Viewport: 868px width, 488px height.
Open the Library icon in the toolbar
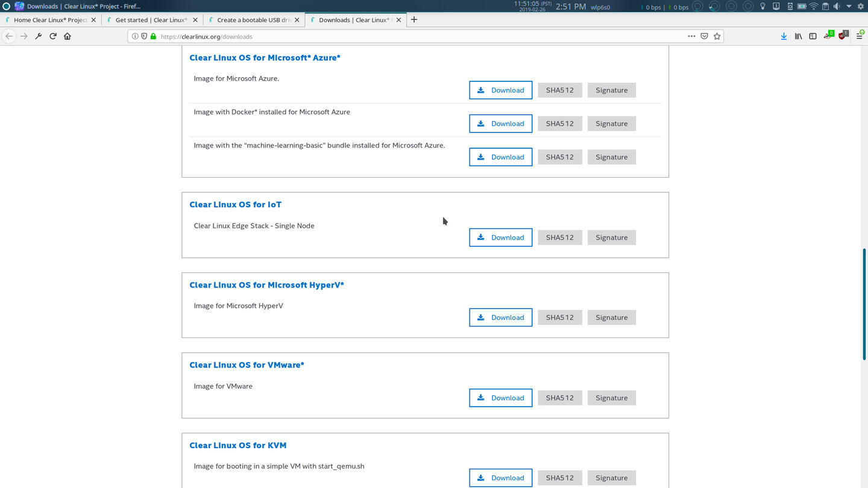(798, 36)
